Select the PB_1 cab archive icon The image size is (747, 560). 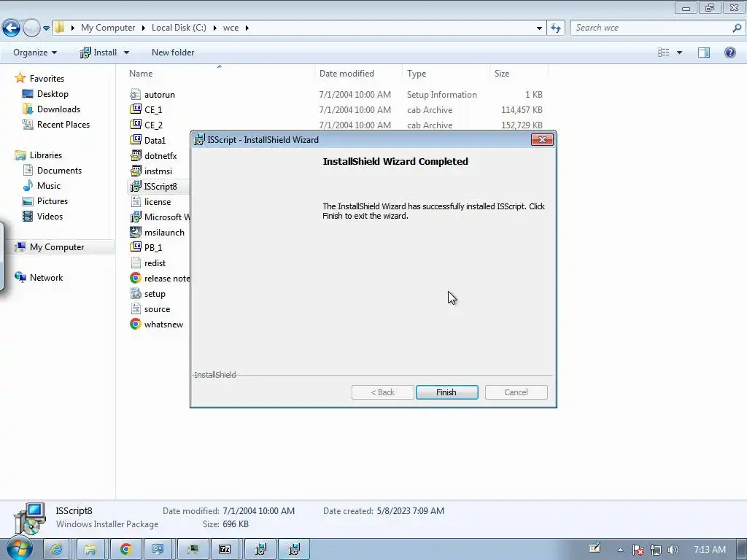[x=136, y=247]
